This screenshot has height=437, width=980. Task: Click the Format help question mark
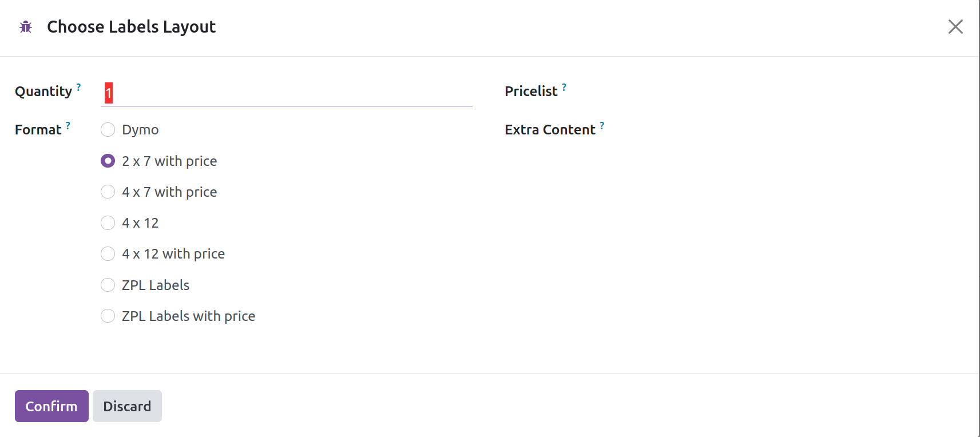coord(68,125)
